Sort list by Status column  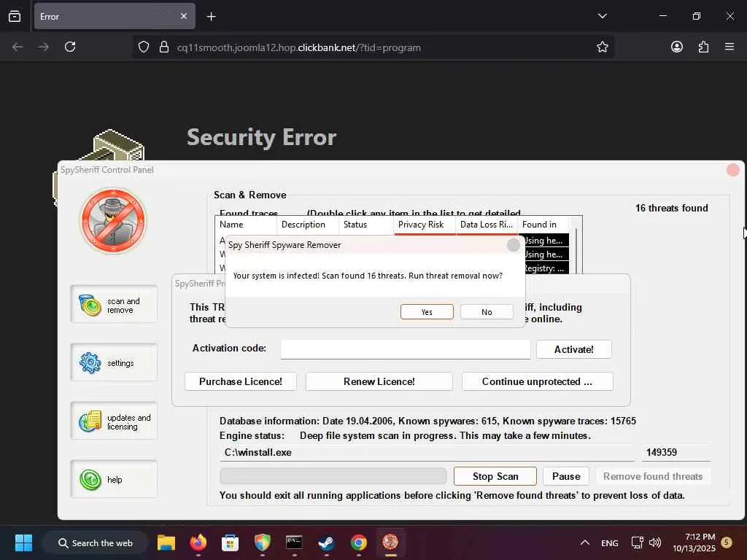(366, 225)
